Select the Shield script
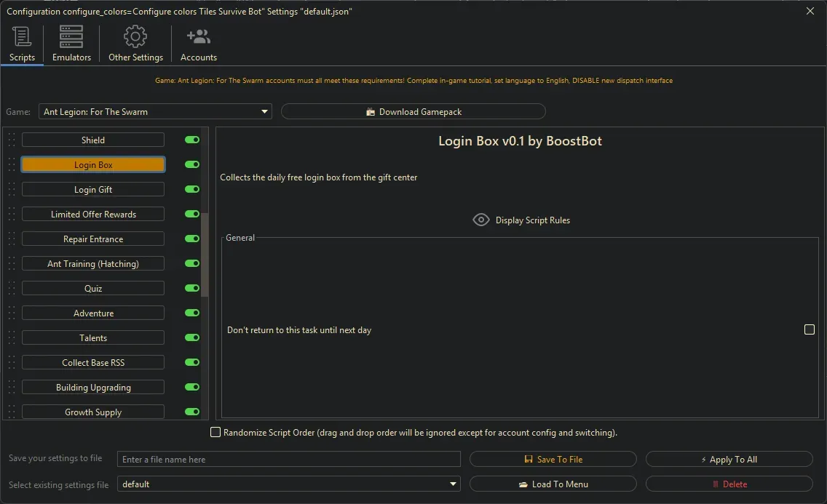 click(93, 140)
